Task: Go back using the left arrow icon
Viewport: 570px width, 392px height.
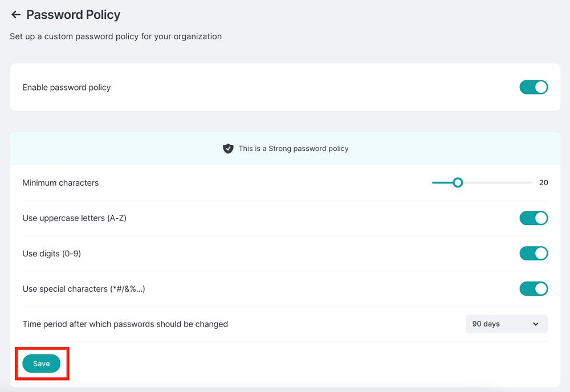Action: tap(15, 15)
